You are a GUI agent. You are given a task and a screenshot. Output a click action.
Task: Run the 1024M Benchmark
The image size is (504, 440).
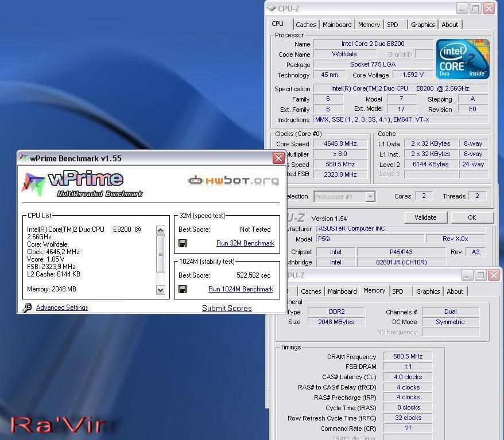pyautogui.click(x=241, y=289)
